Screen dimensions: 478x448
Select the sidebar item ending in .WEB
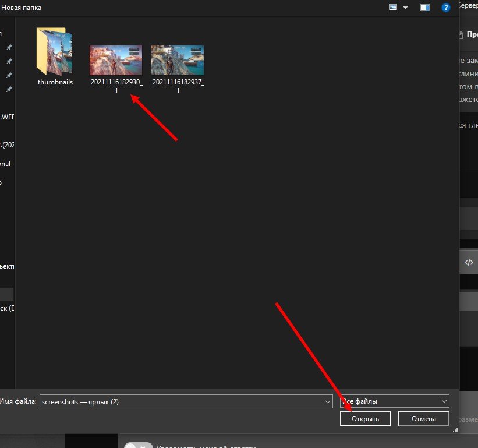7,117
